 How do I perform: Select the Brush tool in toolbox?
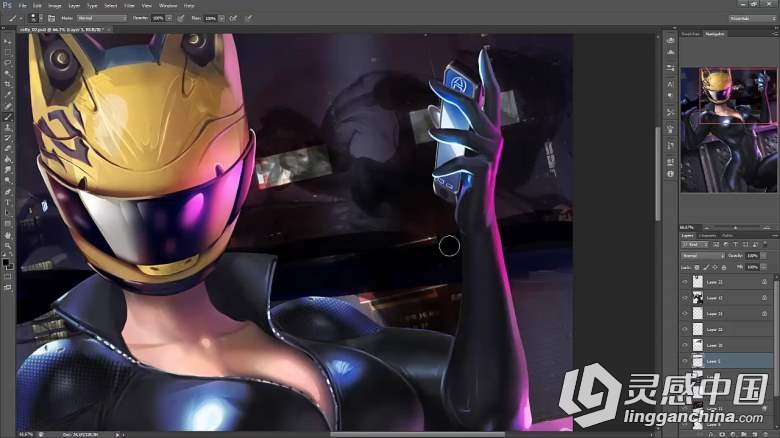pos(7,117)
